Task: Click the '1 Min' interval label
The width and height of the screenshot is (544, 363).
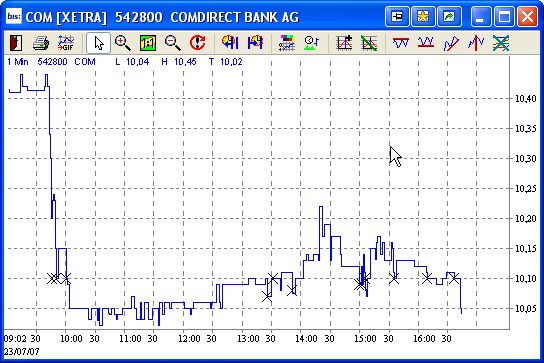Action: pos(17,62)
